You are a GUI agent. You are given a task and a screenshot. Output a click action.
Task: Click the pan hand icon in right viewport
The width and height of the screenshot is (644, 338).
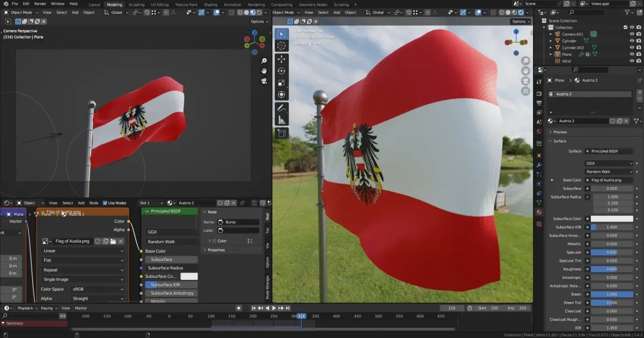(x=526, y=71)
